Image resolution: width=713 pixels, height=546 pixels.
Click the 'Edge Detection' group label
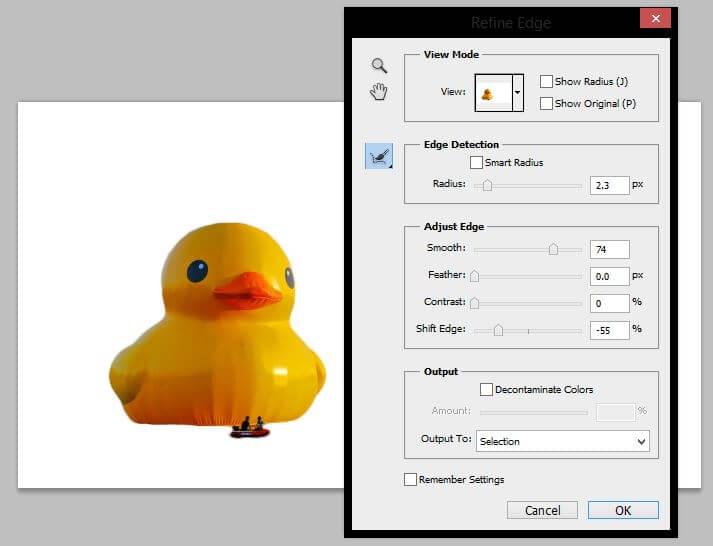pos(461,145)
